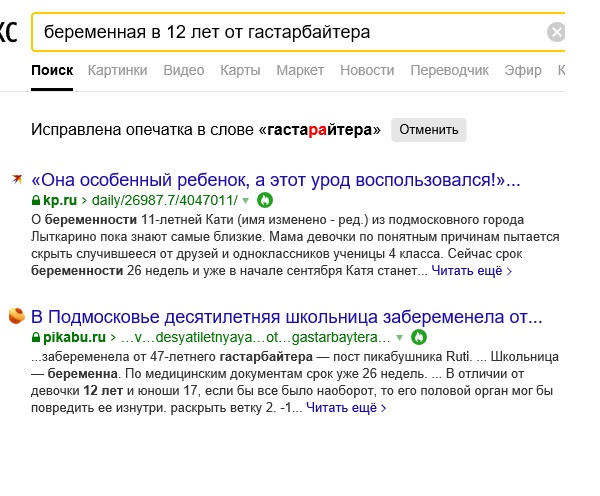
Task: Click inside the search input field
Action: click(x=290, y=32)
